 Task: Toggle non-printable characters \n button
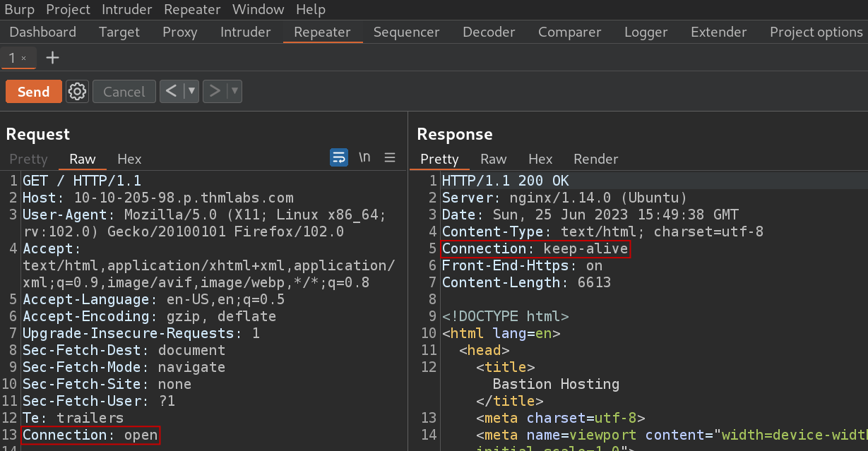[364, 157]
